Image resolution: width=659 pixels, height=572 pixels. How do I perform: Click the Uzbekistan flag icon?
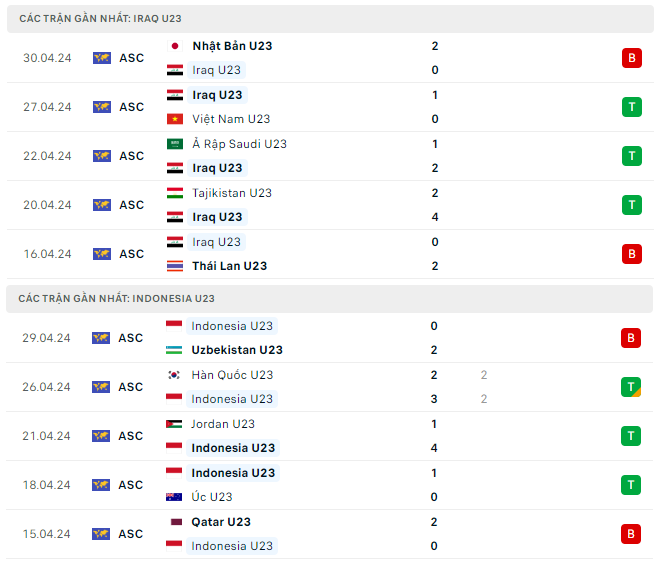point(175,350)
